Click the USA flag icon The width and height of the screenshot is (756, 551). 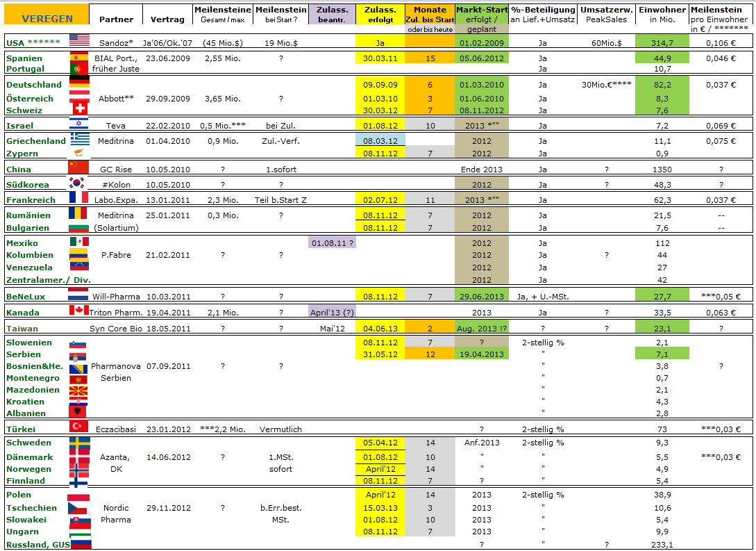click(80, 40)
